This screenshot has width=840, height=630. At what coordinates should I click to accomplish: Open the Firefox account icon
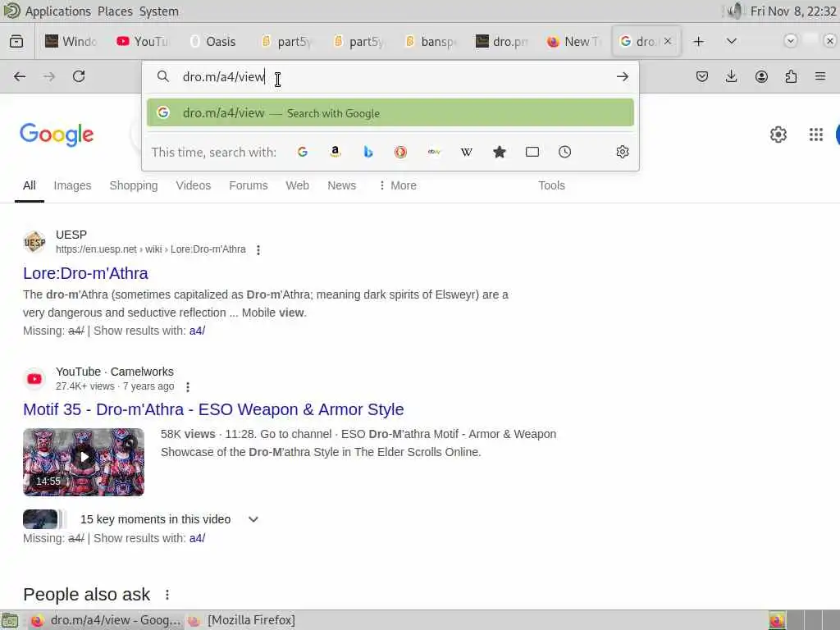coord(761,76)
